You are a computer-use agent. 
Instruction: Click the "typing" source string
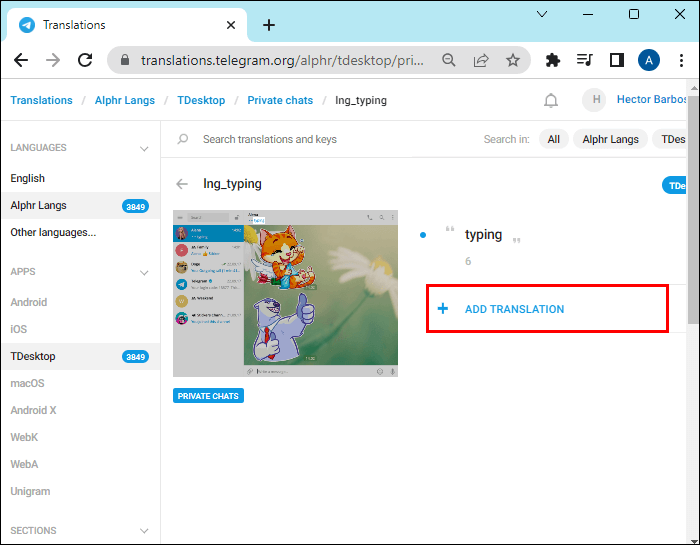point(483,234)
